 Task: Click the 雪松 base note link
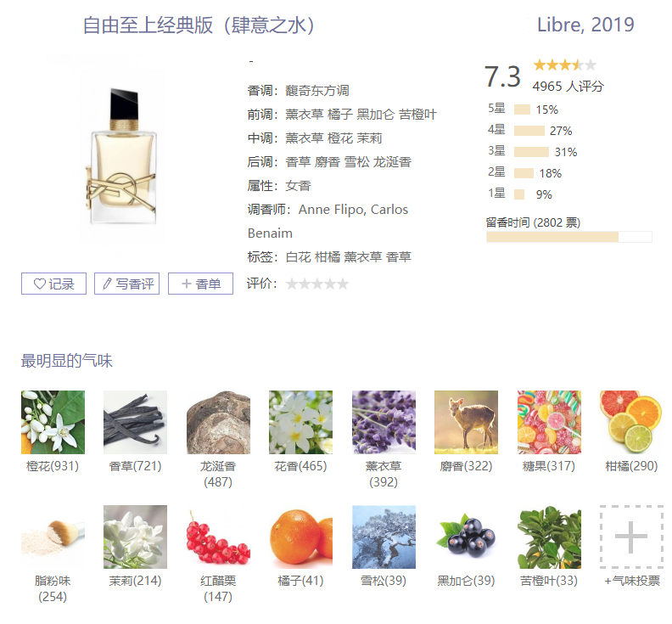click(x=356, y=161)
